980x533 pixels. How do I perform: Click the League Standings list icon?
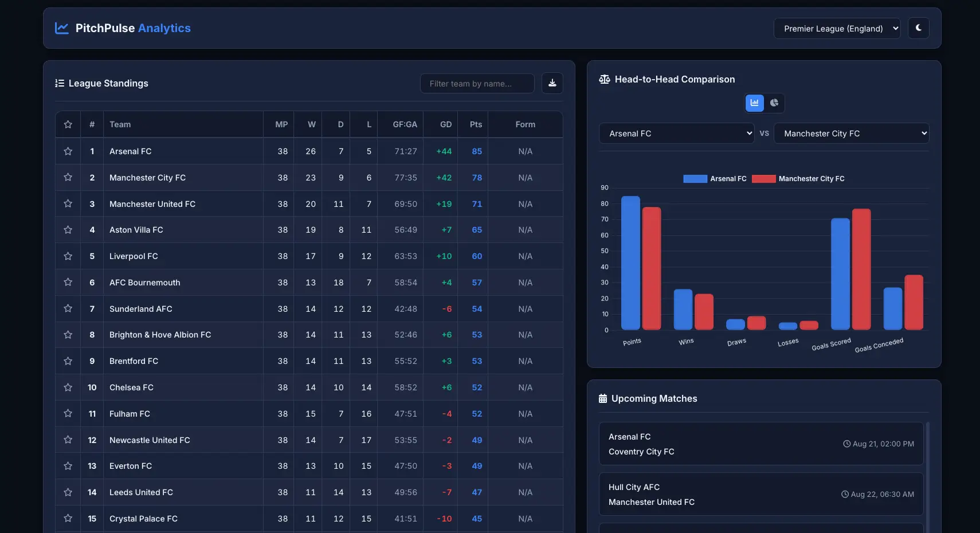point(60,83)
